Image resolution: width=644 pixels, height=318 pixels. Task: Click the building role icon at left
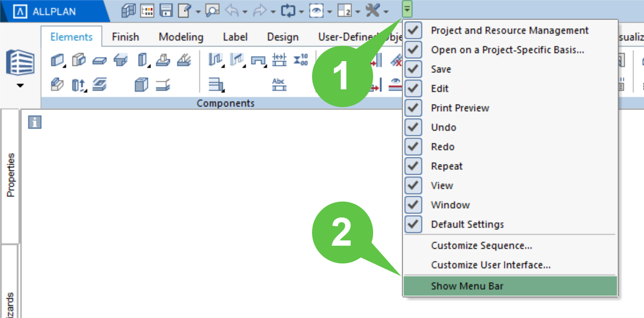pyautogui.click(x=20, y=63)
